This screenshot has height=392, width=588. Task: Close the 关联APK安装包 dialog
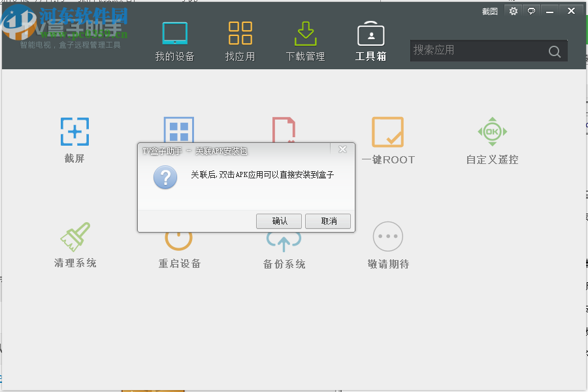point(342,148)
